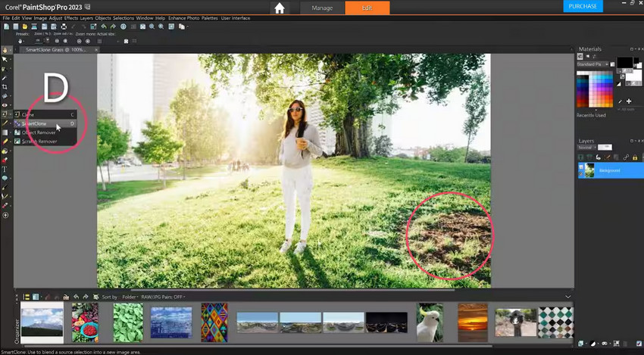Viewport: 644px width, 355px height.
Task: Click the Undo arrow icon
Action: (104, 26)
